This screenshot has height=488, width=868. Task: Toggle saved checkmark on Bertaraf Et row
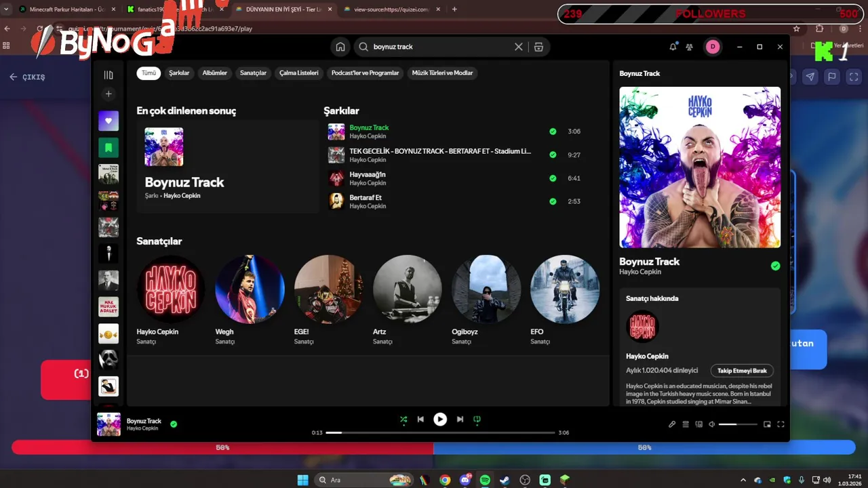[553, 201]
